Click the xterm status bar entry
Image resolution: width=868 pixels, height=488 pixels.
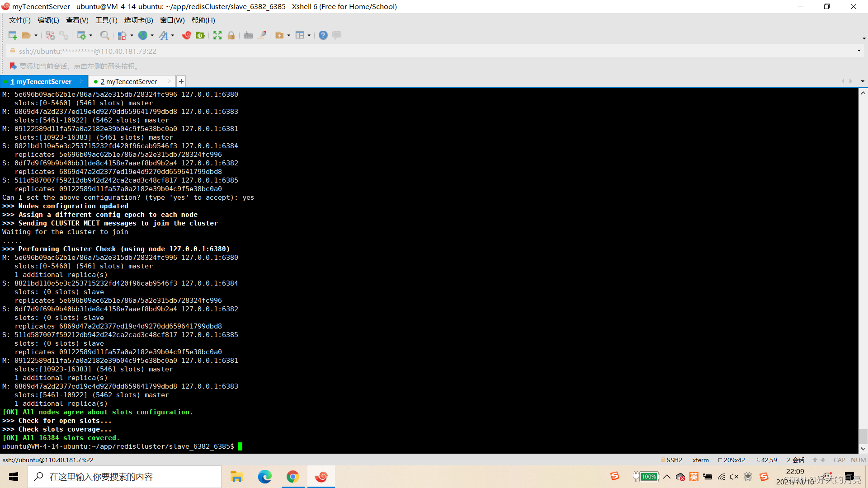(700, 460)
